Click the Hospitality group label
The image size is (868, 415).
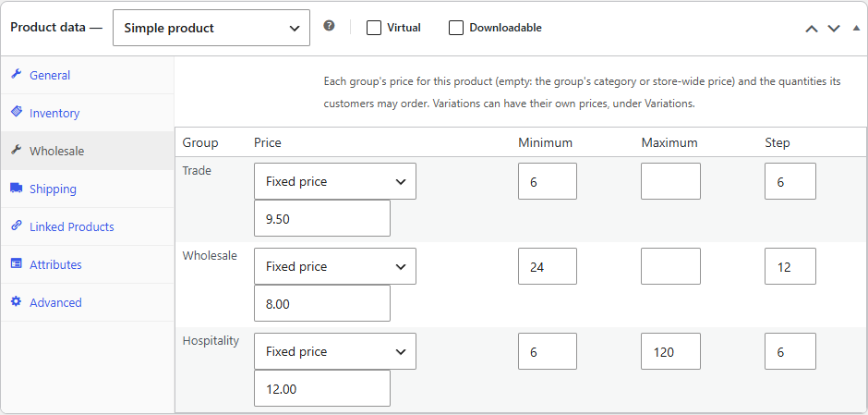coord(211,341)
